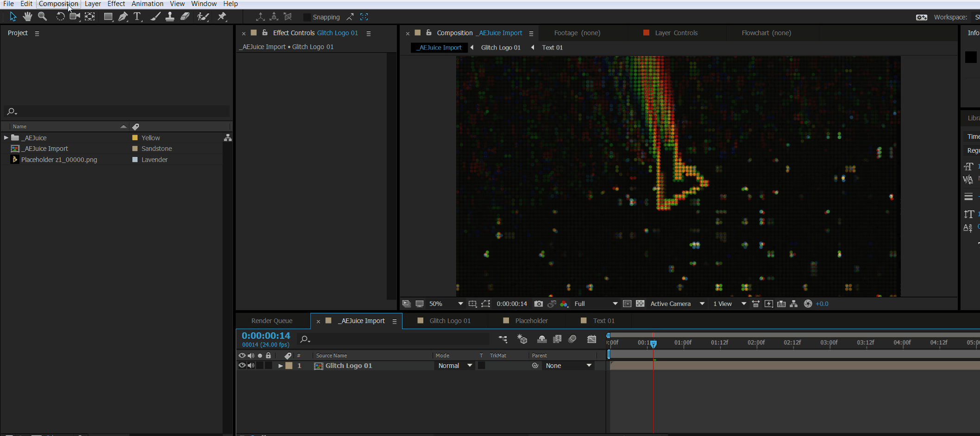Screen dimensions: 980x436
Task: Toggle Preserve Transparency box for Glitch Logo 01
Action: tap(482, 366)
